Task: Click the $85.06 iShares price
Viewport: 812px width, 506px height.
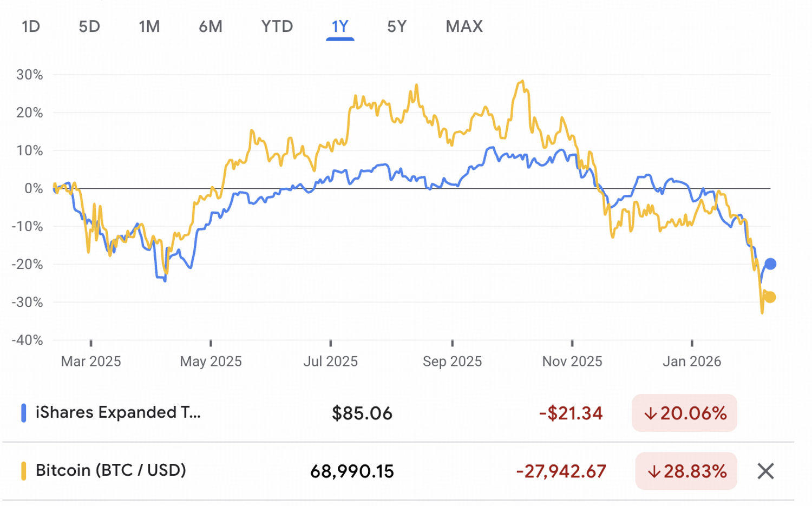Action: 362,413
